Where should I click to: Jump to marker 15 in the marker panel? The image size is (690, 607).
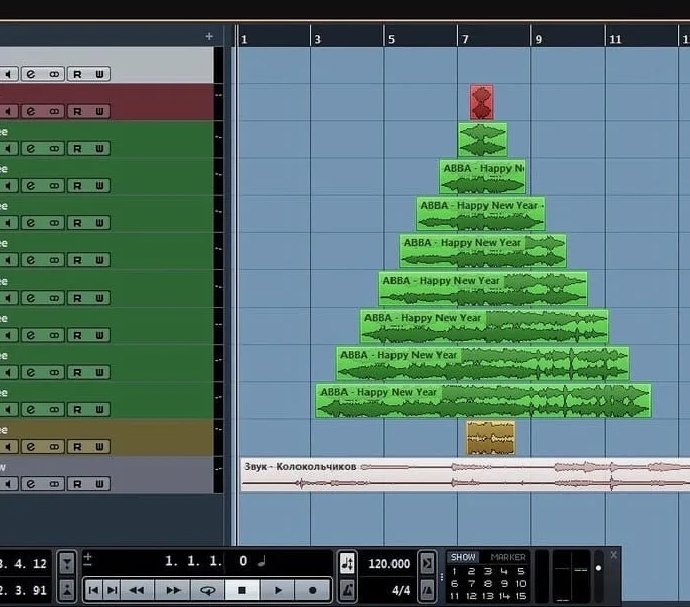(521, 596)
